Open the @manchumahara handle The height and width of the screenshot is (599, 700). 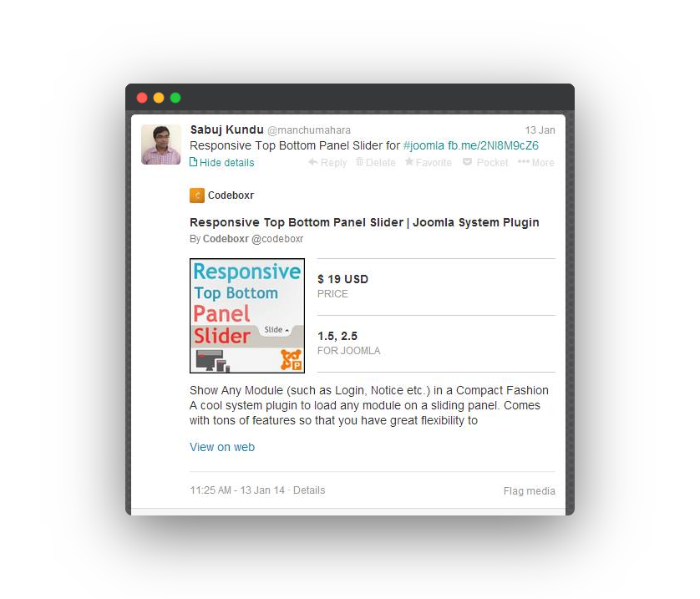309,130
